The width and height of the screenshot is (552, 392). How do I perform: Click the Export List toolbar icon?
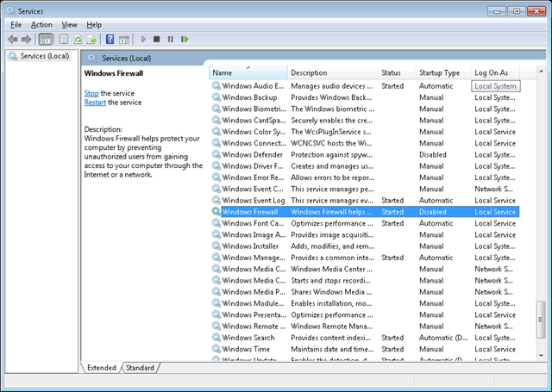coord(91,40)
